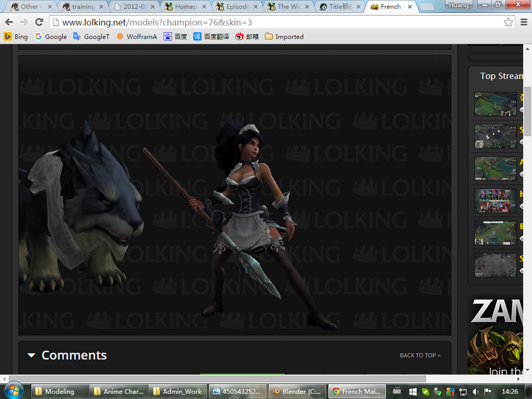
Task: Close the 'The Wit' tab
Action: tap(307, 6)
